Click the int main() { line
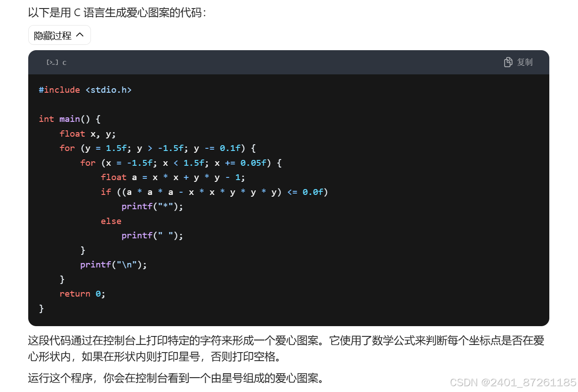 click(x=70, y=119)
